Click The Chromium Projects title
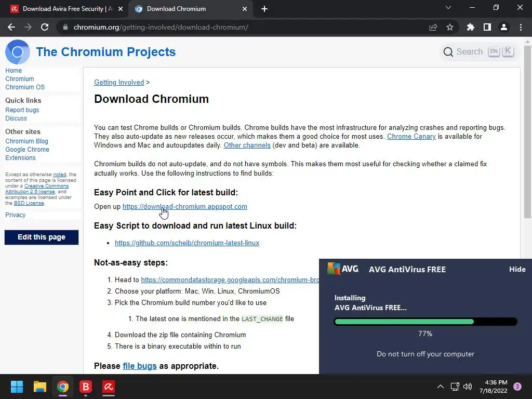 (106, 52)
